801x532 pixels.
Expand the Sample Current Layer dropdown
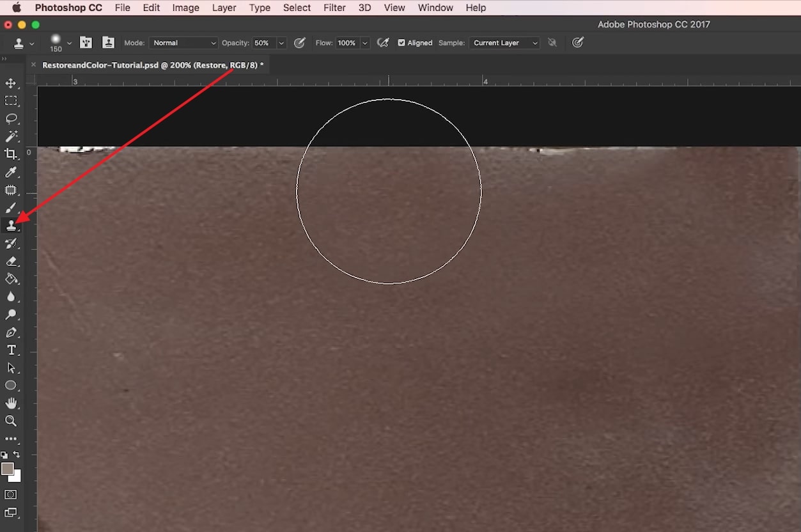tap(504, 43)
